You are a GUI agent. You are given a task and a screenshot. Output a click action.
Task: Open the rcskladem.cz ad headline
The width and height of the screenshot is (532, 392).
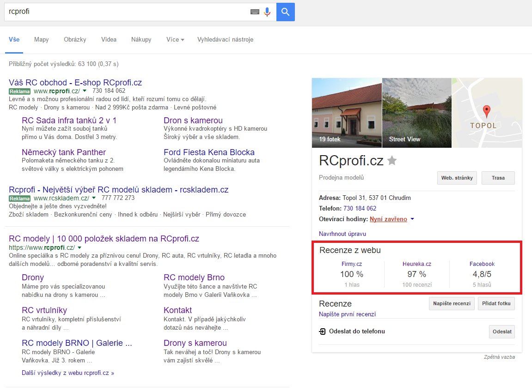pyautogui.click(x=119, y=189)
